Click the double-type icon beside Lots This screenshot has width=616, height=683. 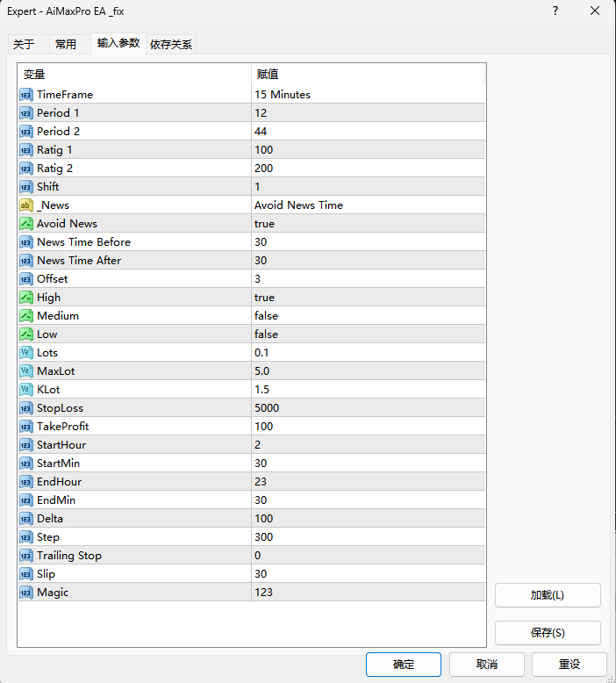tap(25, 353)
